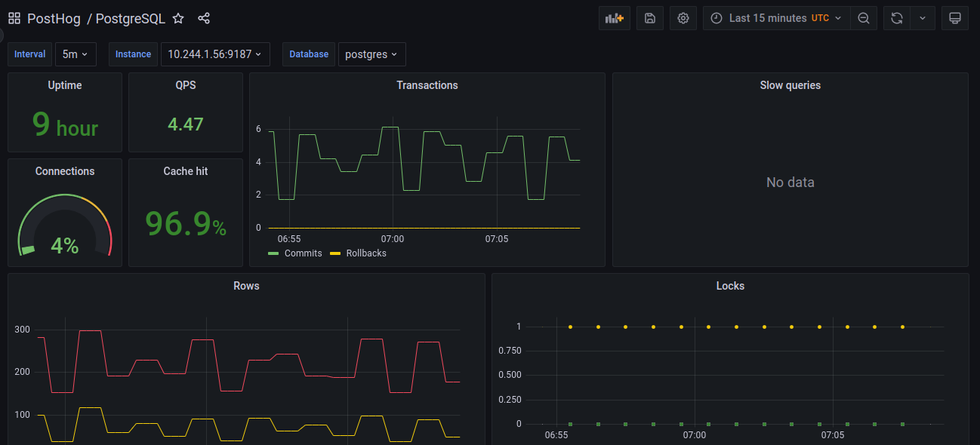Open the Transactions panel title menu
This screenshot has height=445, width=980.
[427, 85]
